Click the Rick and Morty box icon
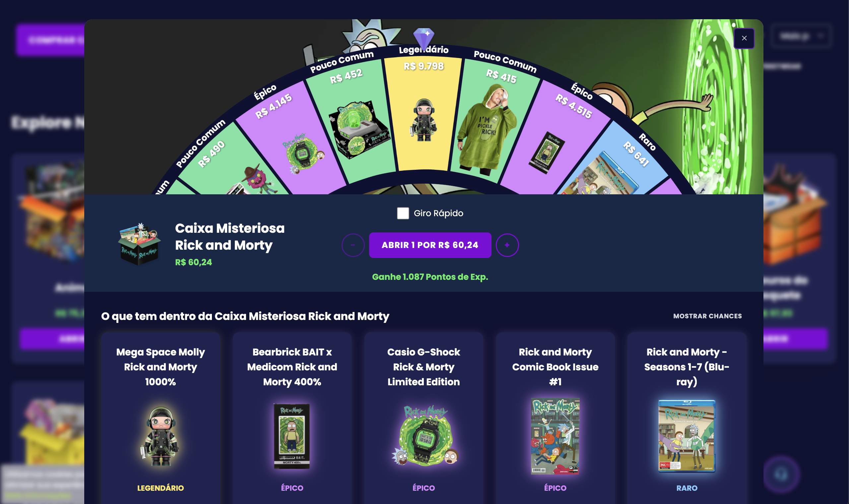Screen dimensions: 849x504 [x=139, y=244]
